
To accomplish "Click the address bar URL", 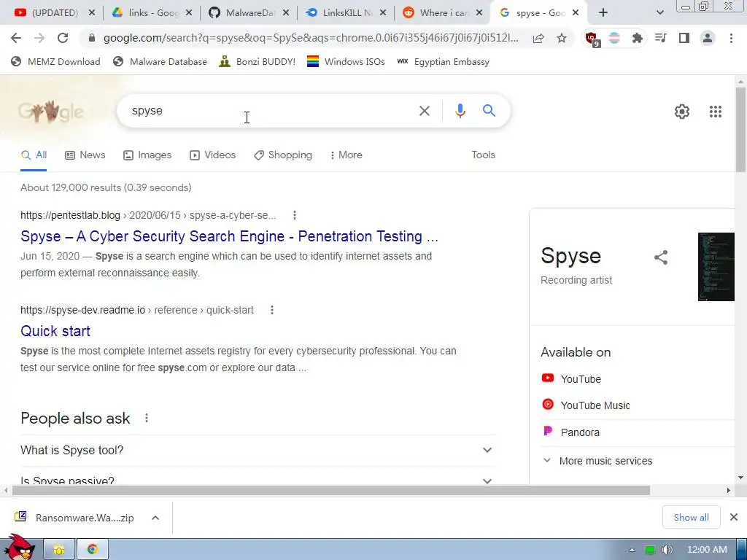I will pos(311,38).
